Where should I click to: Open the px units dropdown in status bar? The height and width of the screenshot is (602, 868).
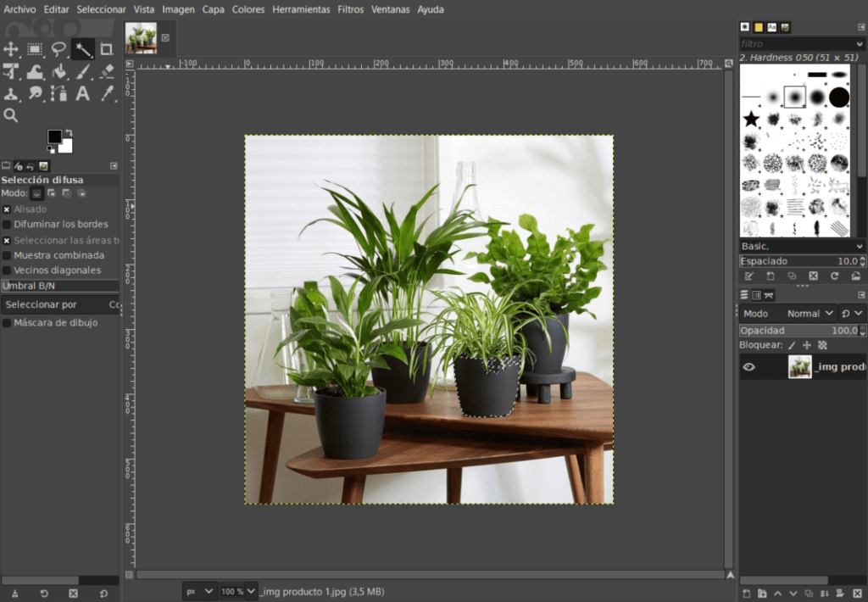[199, 592]
